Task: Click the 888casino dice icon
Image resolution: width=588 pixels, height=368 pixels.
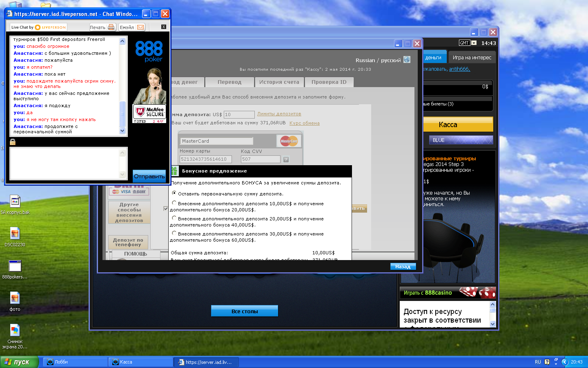Action: point(478,292)
